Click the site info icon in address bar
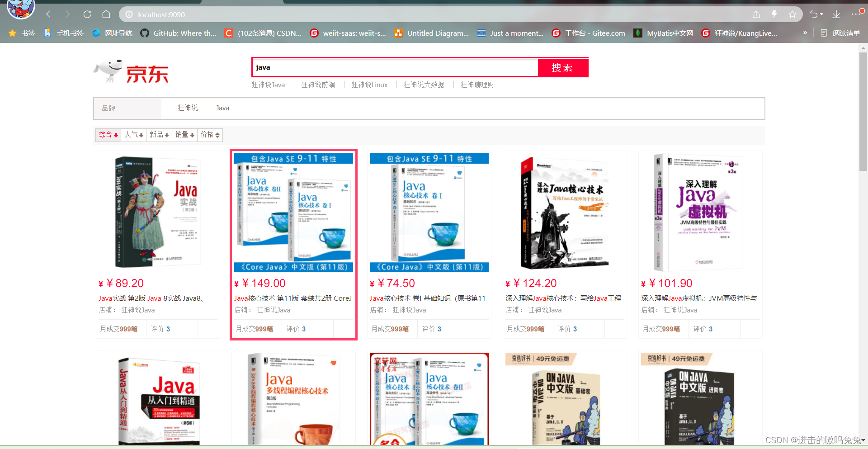 click(x=129, y=14)
